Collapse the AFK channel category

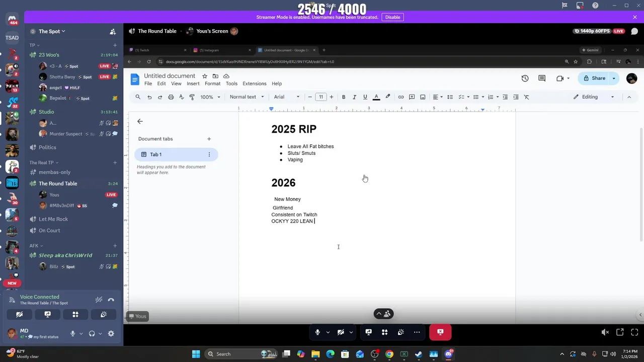(36, 246)
